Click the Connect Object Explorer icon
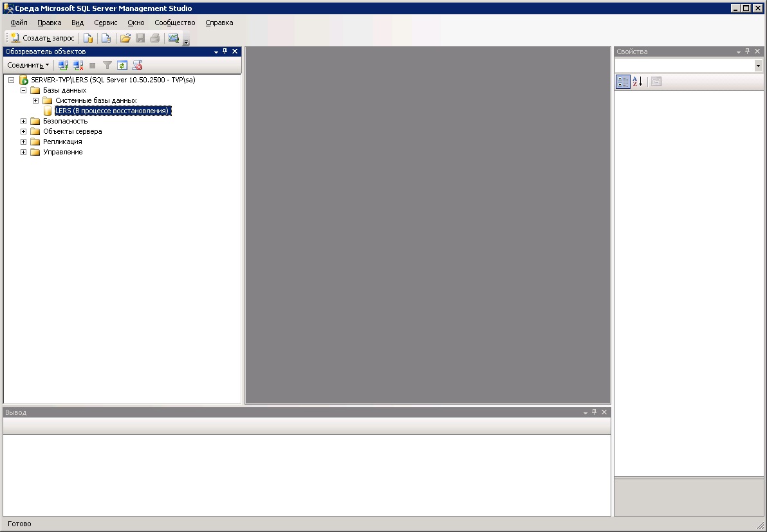 click(62, 65)
